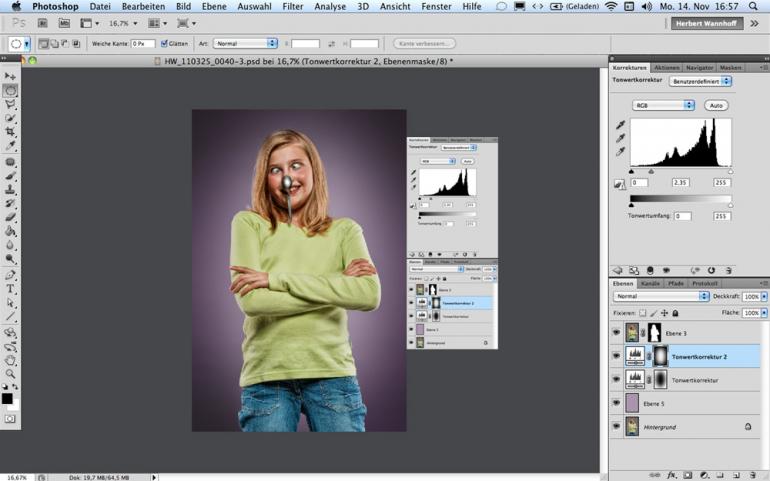Viewport: 770px width, 481px height.
Task: Click the link layers icon in Ebenen footer
Action: point(655,475)
